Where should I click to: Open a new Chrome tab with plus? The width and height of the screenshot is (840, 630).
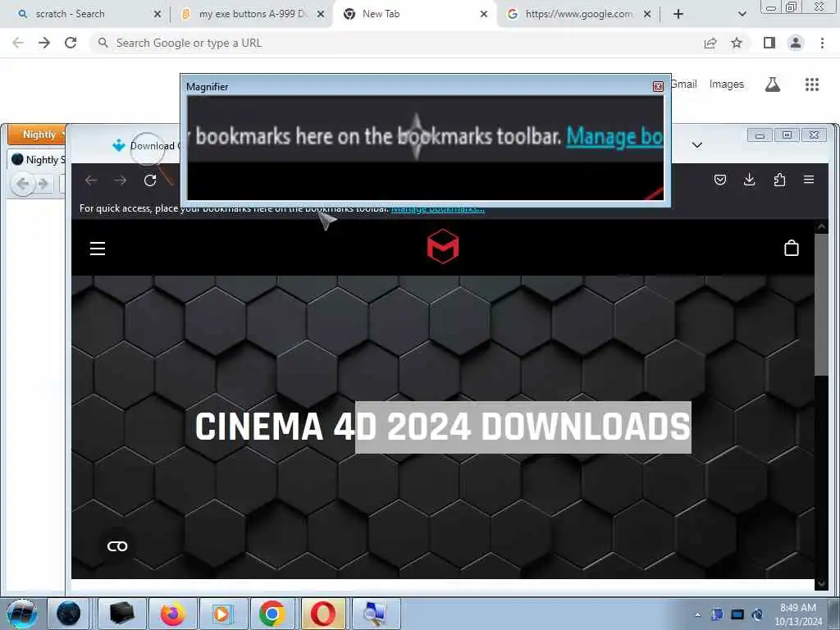coord(678,15)
